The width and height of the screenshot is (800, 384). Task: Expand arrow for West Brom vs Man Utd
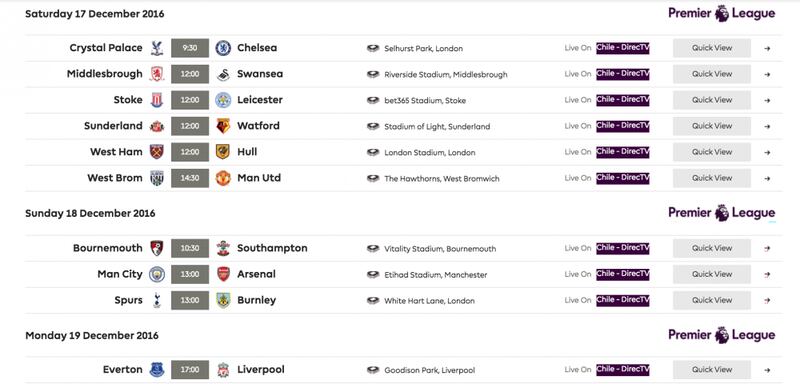click(x=767, y=178)
